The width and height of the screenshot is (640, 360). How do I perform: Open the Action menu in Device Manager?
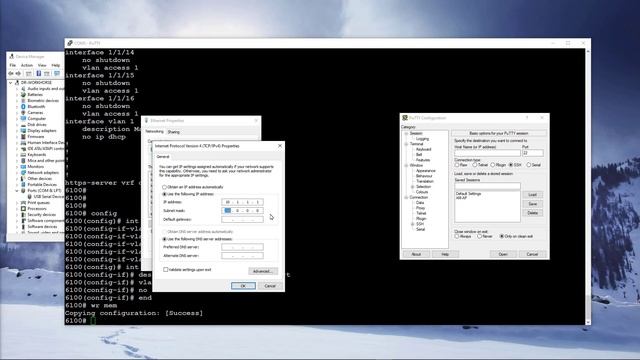coord(27,65)
